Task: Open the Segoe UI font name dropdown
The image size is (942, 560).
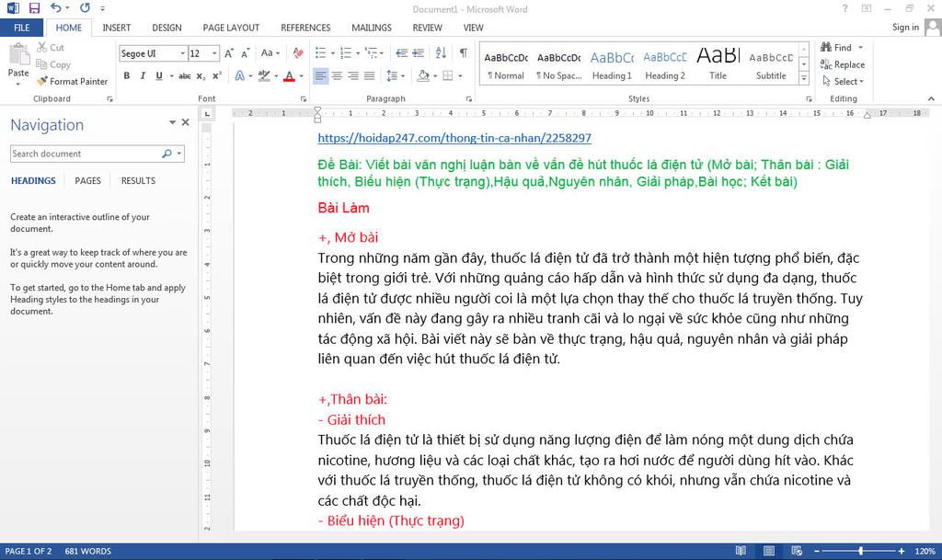Action: 182,53
